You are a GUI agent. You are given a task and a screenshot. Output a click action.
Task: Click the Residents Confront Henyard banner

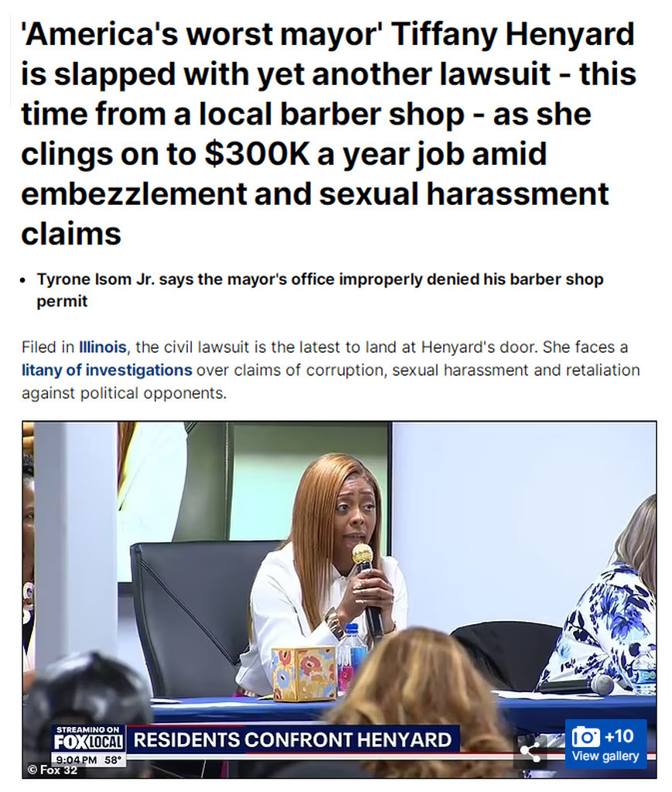pyautogui.click(x=292, y=739)
